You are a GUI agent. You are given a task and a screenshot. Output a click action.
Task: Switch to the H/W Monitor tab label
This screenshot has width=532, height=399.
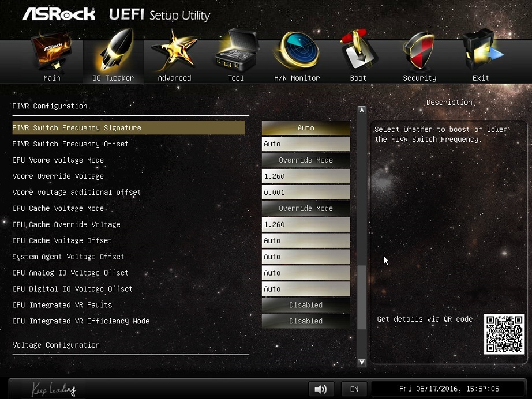(297, 78)
